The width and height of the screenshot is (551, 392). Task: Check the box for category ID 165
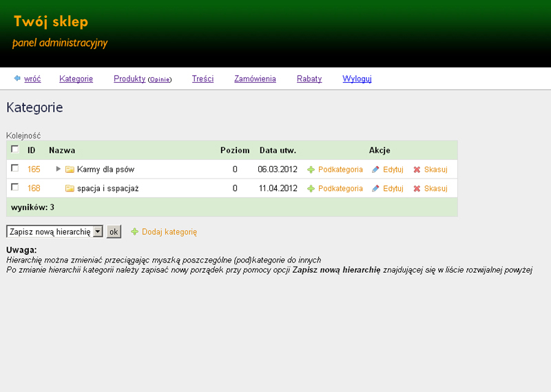15,169
